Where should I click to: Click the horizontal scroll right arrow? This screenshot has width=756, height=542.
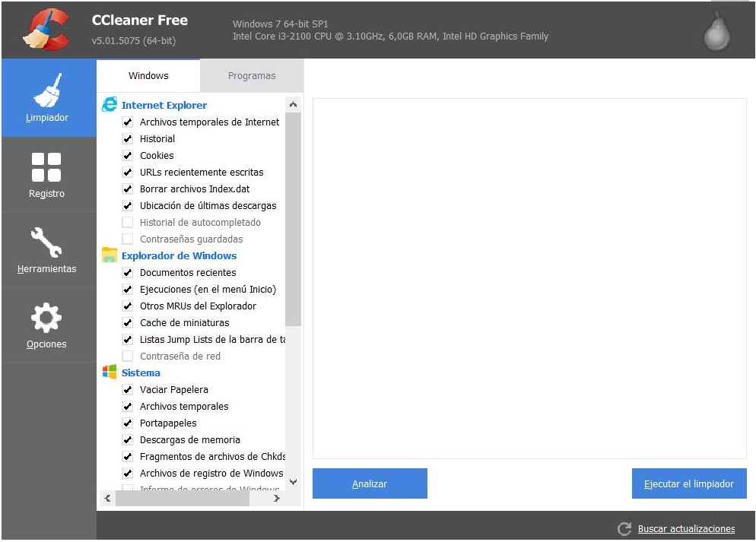(277, 498)
